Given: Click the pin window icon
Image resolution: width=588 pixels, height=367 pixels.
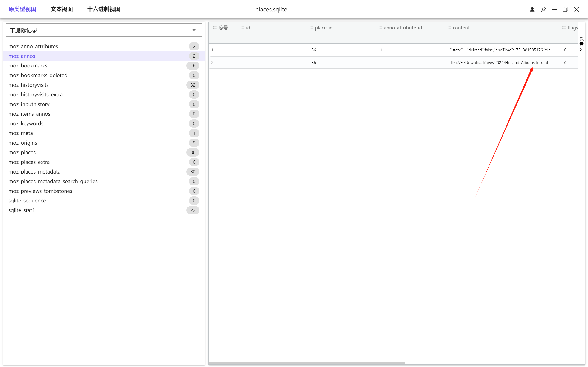Looking at the screenshot, I should [543, 9].
